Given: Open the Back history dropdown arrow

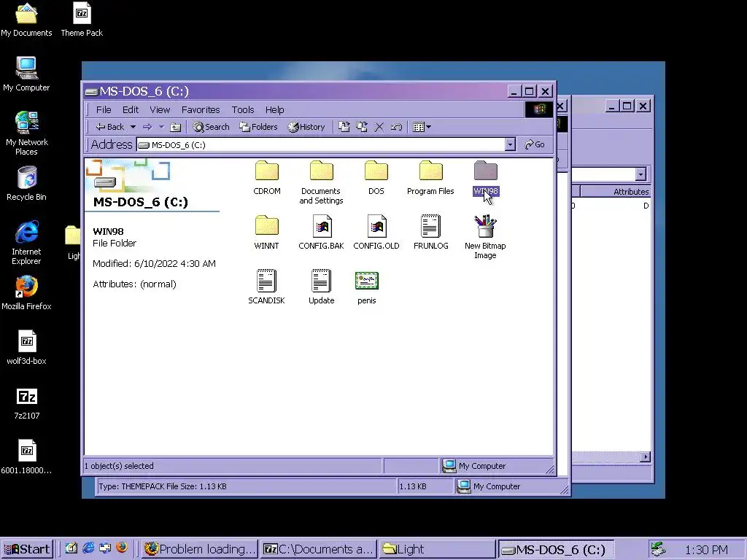Looking at the screenshot, I should click(133, 127).
